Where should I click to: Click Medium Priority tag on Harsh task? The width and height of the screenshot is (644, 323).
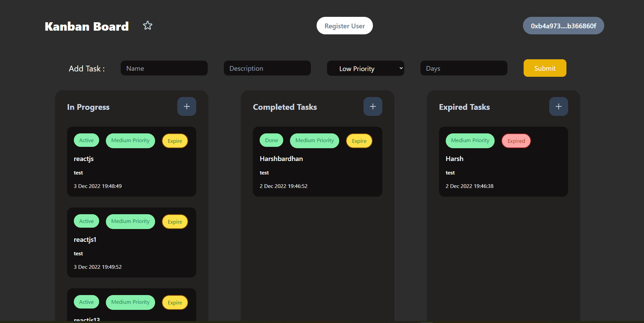pyautogui.click(x=470, y=140)
